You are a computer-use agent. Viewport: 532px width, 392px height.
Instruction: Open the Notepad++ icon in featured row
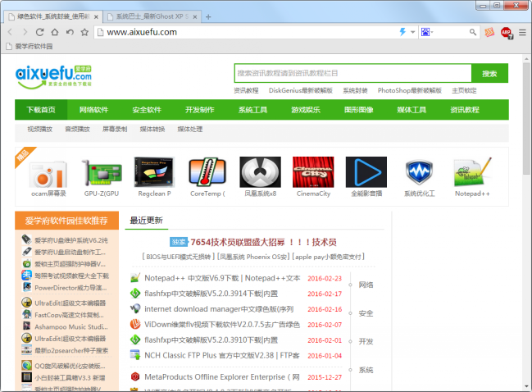(x=472, y=171)
